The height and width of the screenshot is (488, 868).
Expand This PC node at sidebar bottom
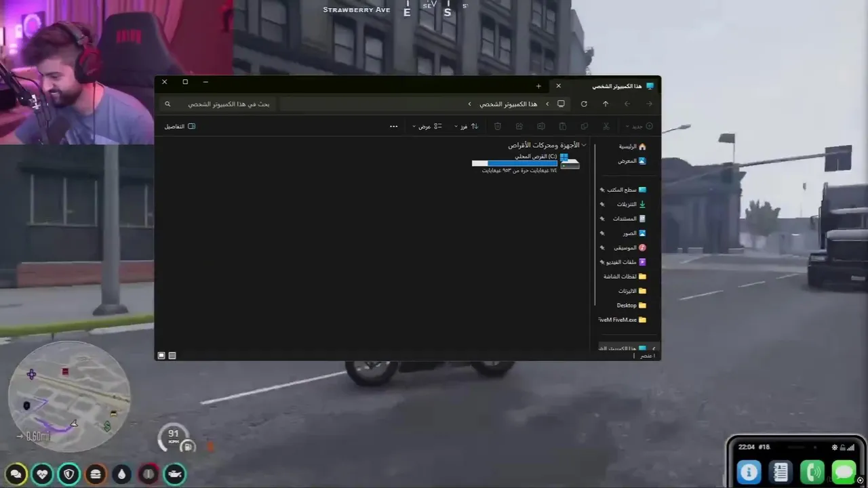[654, 348]
